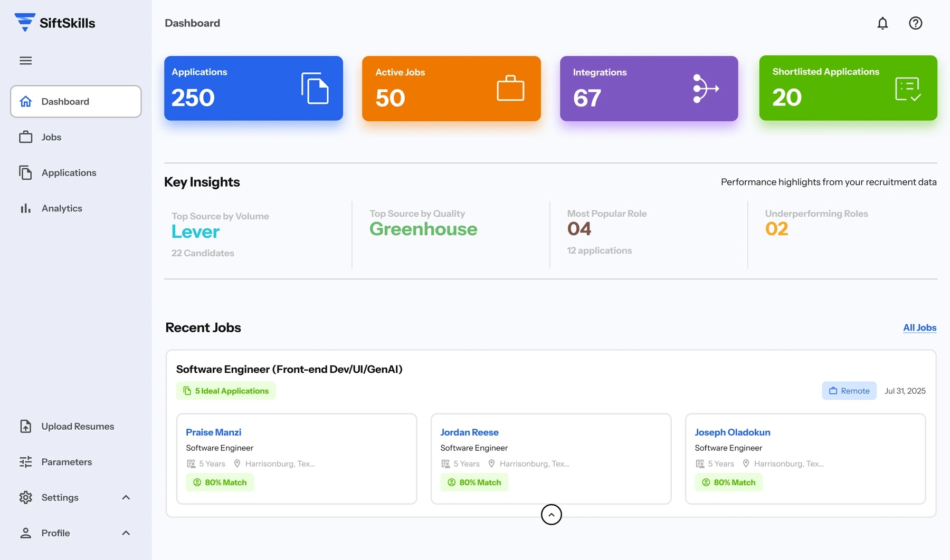Expand the Settings chevron in sidebar
The width and height of the screenshot is (950, 560).
pos(126,497)
